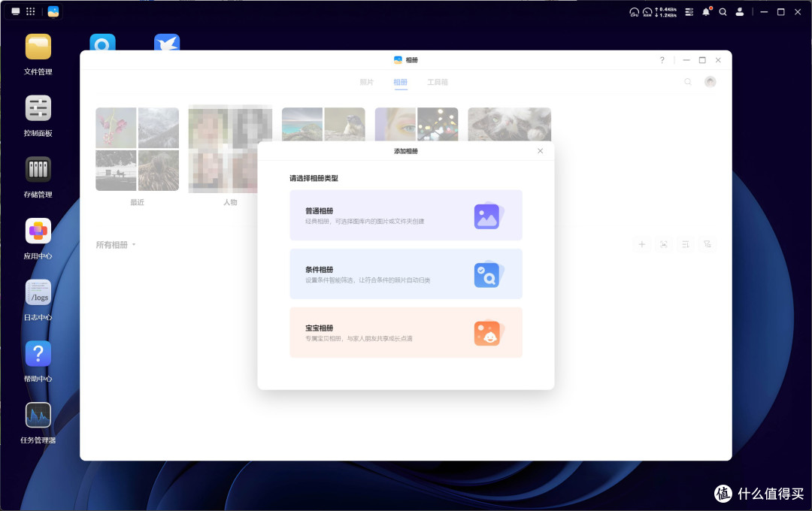Choose the 宝宝相册 album type card

point(405,332)
